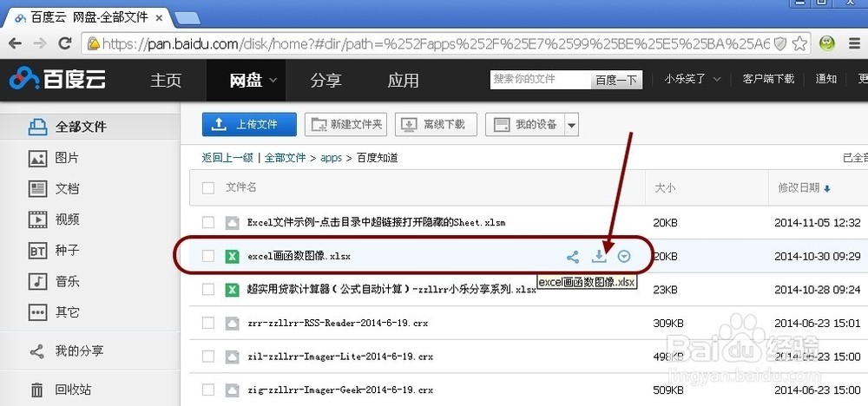Tick checkbox for zil-zzllrr-Imager-Lite file
Screen dimensions: 868x406
point(208,357)
